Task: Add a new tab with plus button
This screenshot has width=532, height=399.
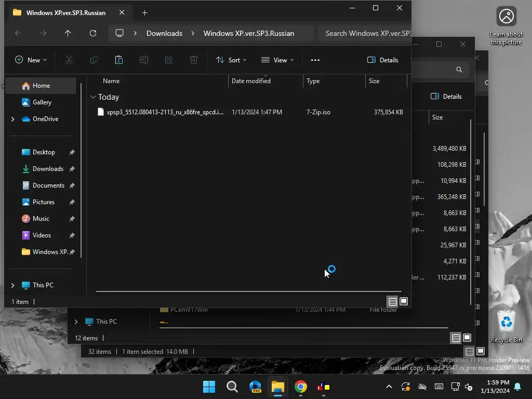Action: click(x=144, y=13)
